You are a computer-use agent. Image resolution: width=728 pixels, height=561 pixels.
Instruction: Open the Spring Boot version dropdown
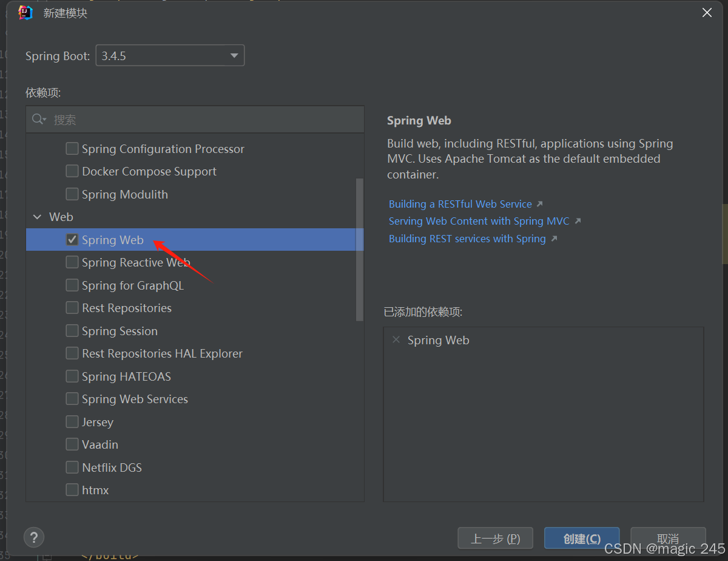tap(170, 56)
